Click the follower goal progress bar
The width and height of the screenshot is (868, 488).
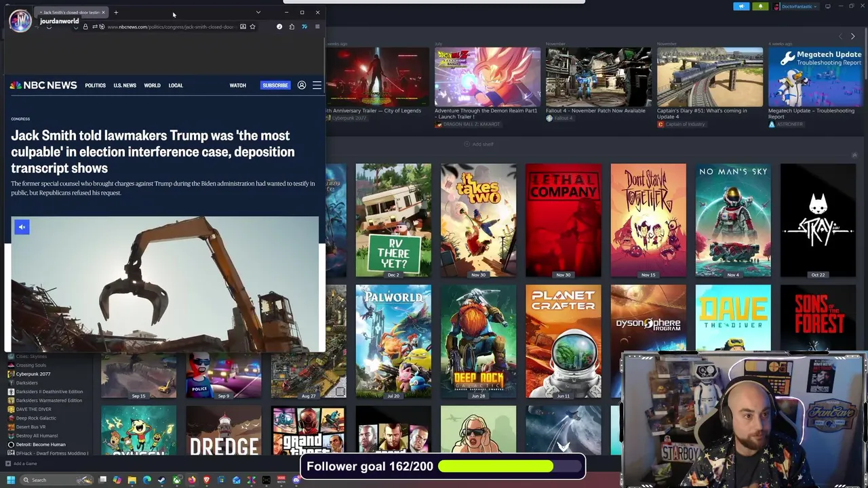511,466
